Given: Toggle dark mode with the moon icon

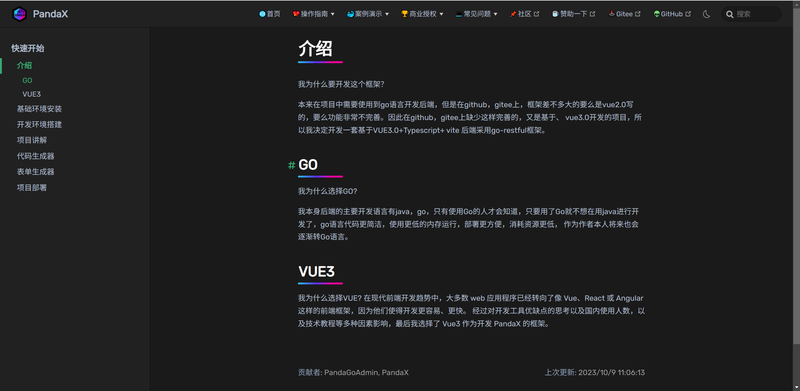Looking at the screenshot, I should coord(706,14).
